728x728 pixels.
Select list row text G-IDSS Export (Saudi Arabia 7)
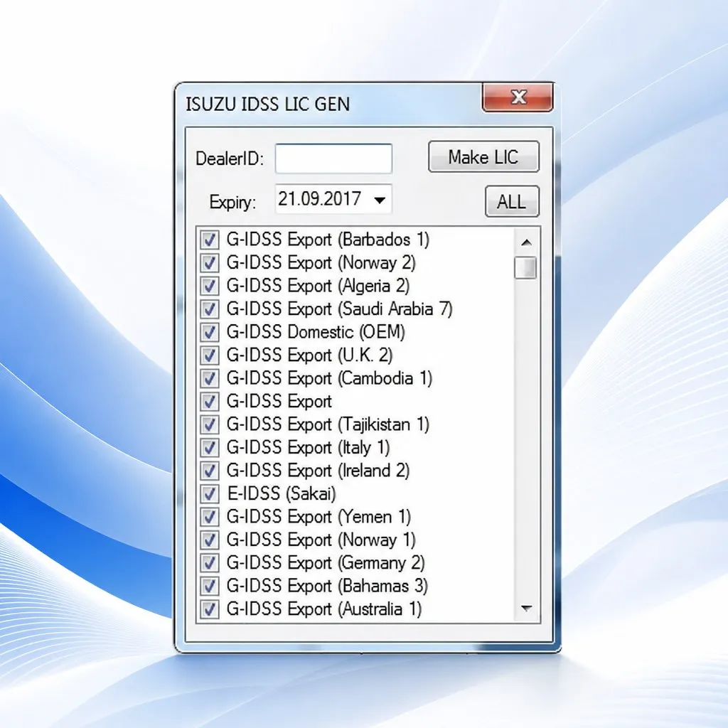tap(339, 309)
